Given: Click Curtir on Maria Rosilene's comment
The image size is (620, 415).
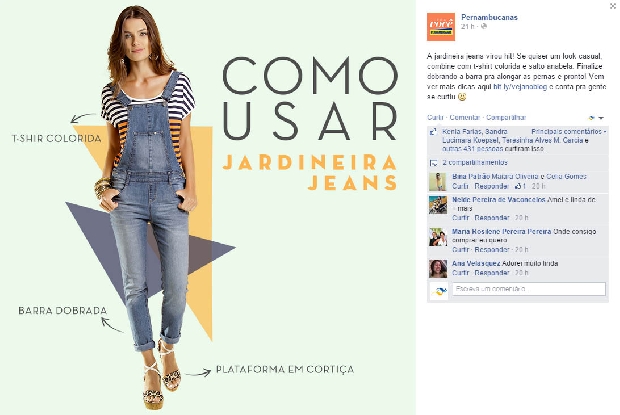Looking at the screenshot, I should pos(461,249).
